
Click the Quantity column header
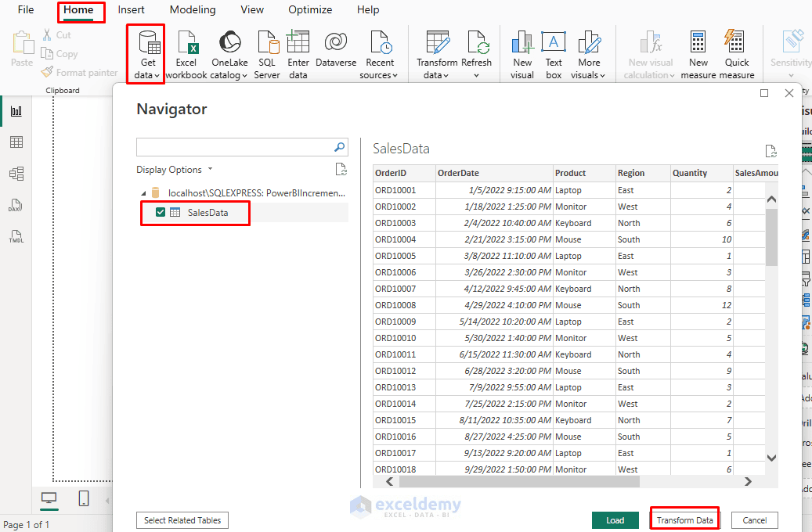702,173
